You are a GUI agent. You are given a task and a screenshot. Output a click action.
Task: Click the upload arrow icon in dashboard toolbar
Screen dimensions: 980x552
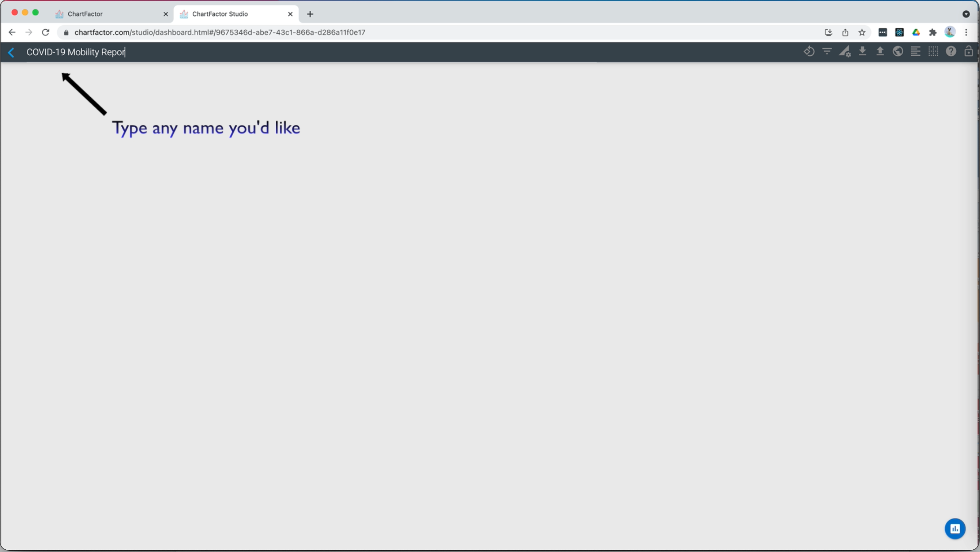(x=880, y=52)
